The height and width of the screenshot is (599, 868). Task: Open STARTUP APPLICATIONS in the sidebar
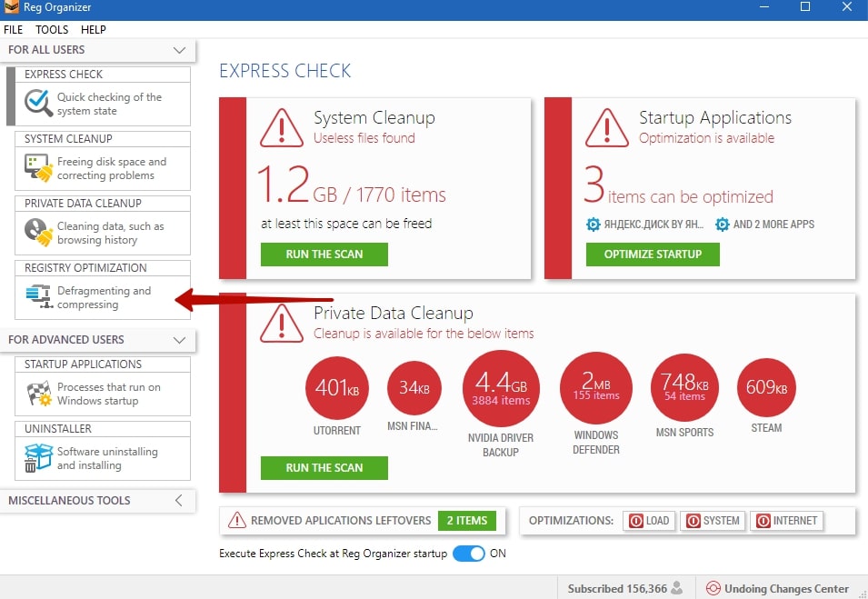103,386
